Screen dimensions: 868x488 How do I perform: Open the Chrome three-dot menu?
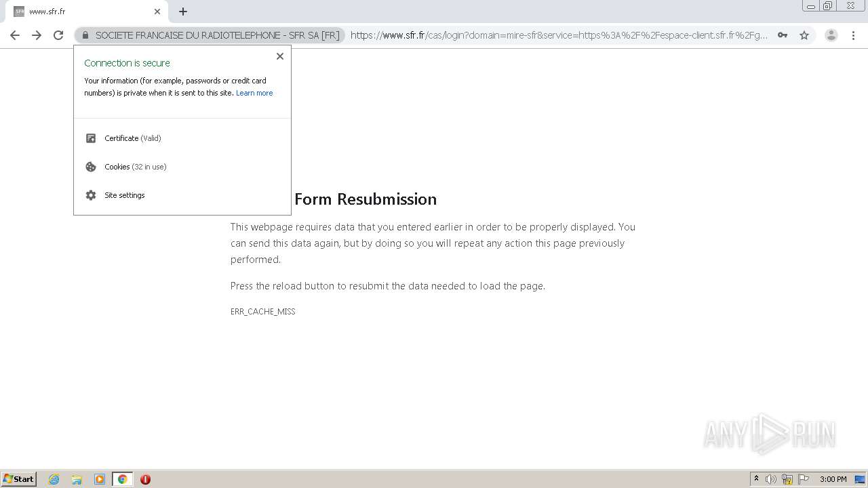(x=853, y=35)
